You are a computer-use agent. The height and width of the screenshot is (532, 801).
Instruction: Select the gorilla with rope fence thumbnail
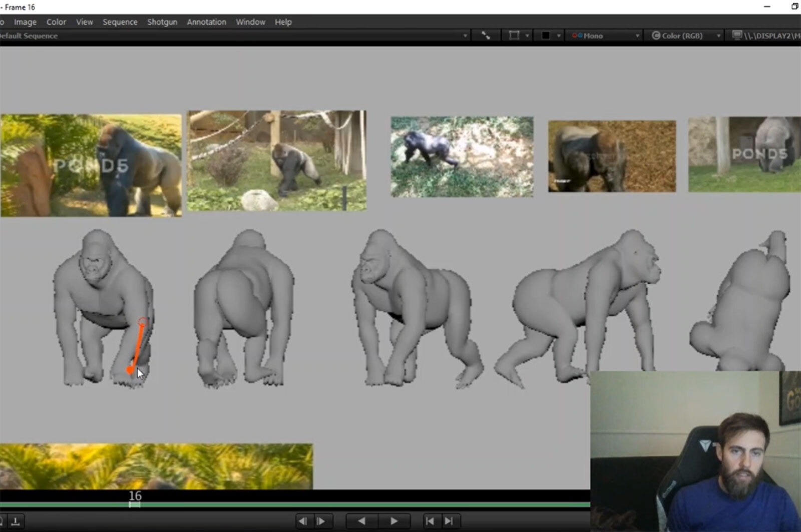[277, 160]
